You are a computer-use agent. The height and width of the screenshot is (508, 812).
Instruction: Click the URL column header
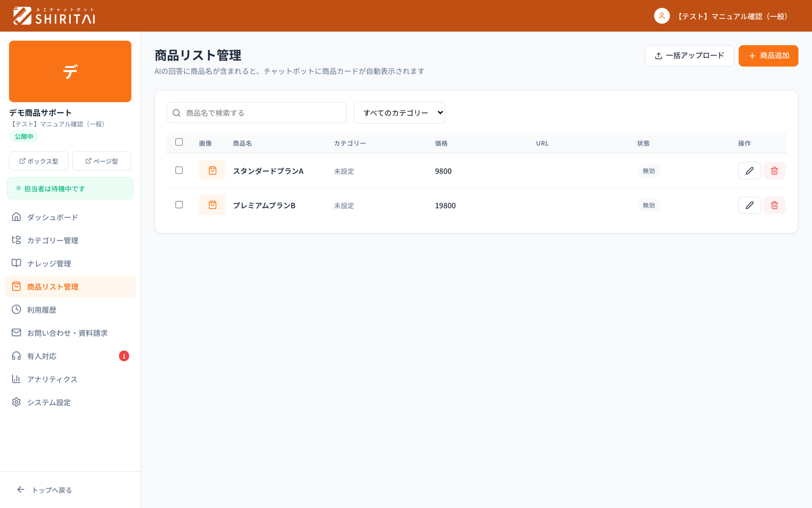pos(542,144)
